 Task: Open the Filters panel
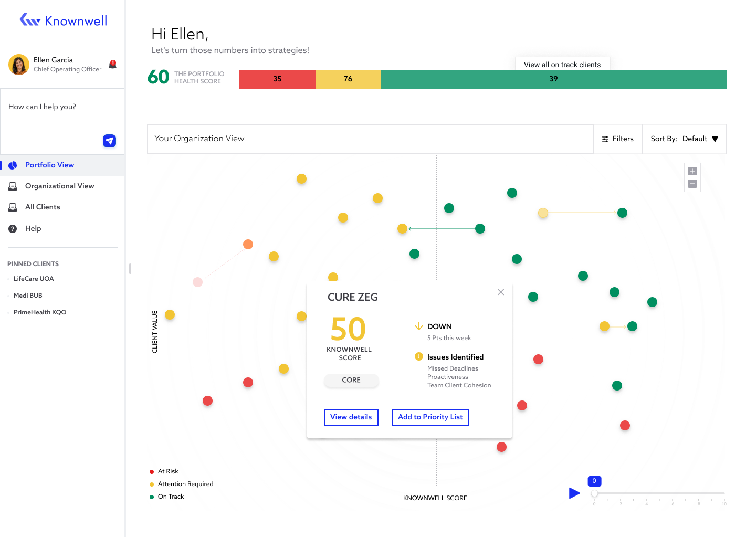coord(617,139)
